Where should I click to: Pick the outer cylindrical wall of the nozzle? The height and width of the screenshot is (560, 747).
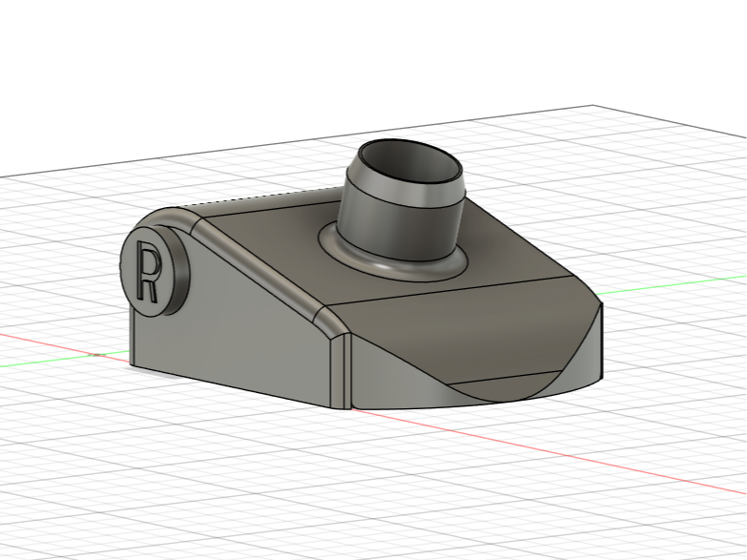(398, 224)
